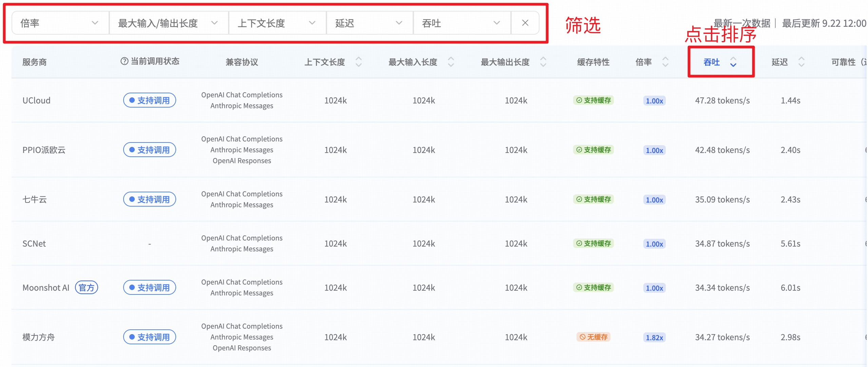The height and width of the screenshot is (367, 868).
Task: Click Moonshot AI's 支持调用 status badge
Action: pos(150,288)
